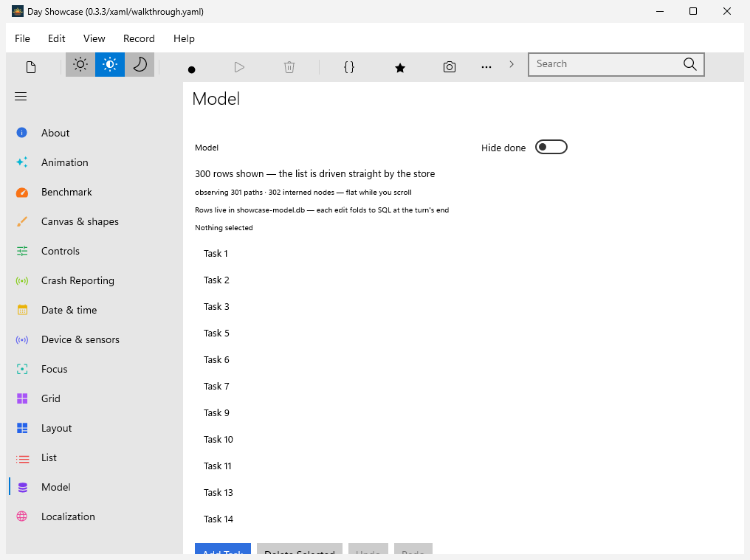Open the Crash Reporting signal icon
The image size is (750, 560).
point(22,280)
